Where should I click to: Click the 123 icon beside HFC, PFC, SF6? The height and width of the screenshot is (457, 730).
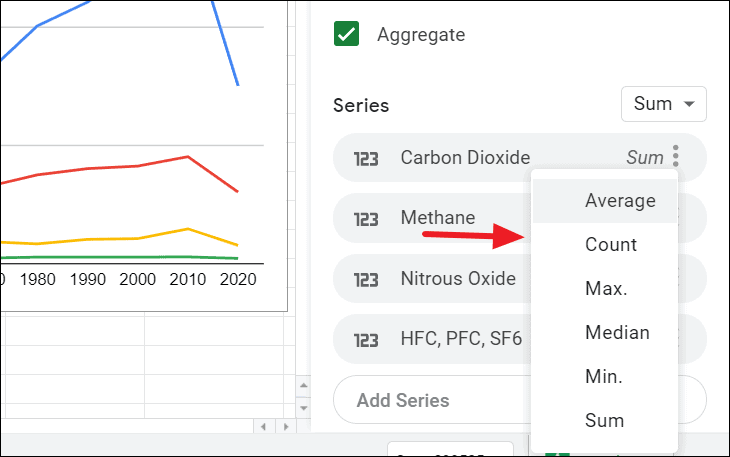(366, 338)
